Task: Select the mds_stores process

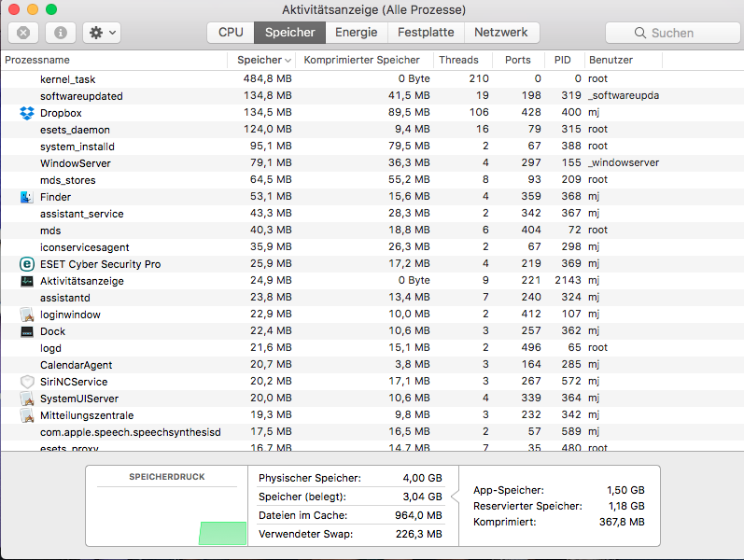Action: click(372, 180)
